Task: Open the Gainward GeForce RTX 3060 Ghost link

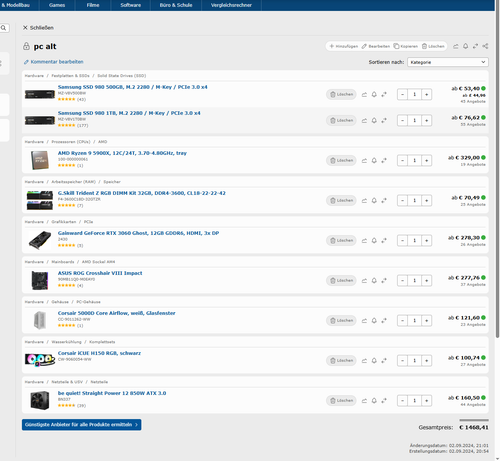Action: (138, 233)
